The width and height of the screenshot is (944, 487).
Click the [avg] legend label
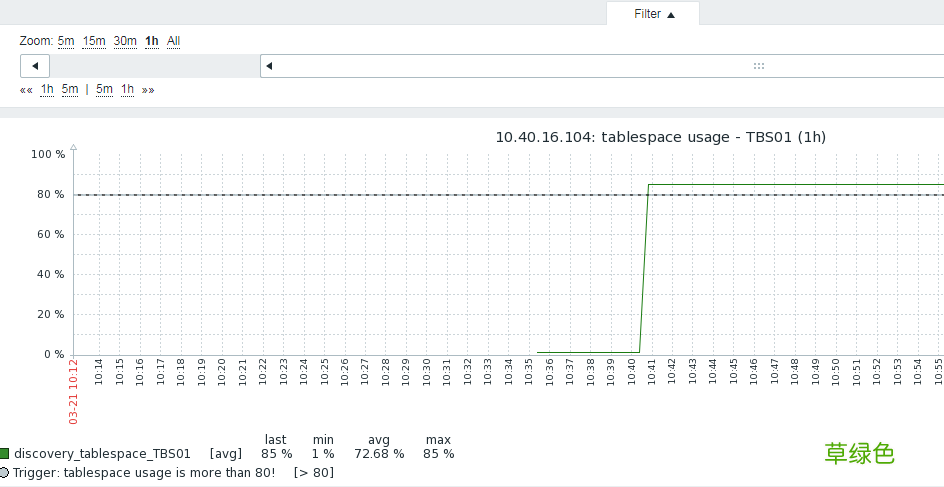point(226,454)
